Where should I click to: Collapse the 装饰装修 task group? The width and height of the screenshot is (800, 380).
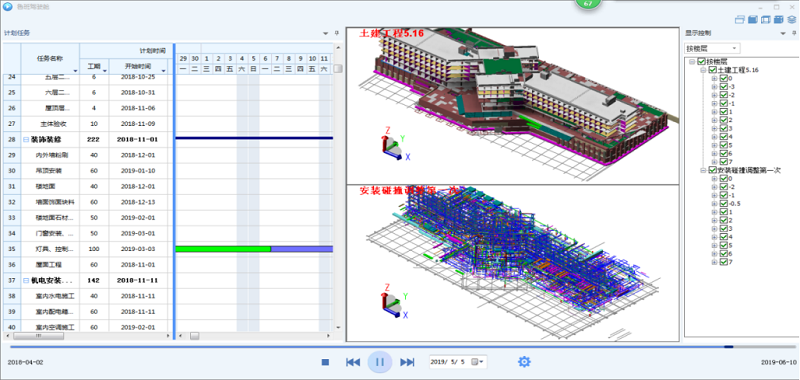coord(26,139)
